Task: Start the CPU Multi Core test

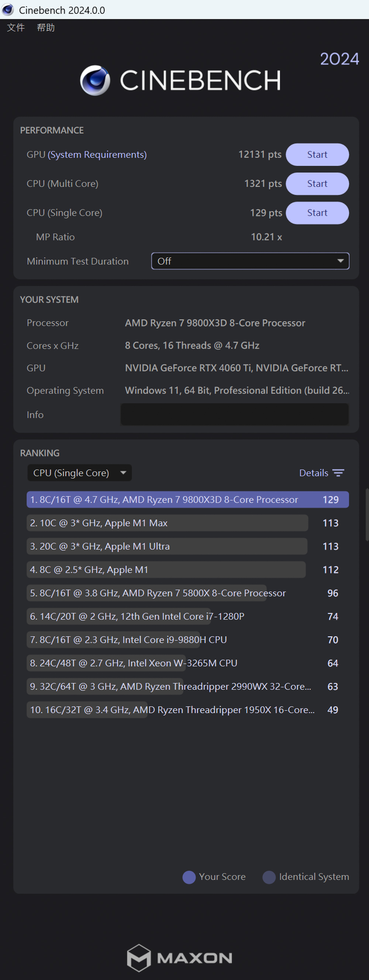Action: tap(317, 184)
